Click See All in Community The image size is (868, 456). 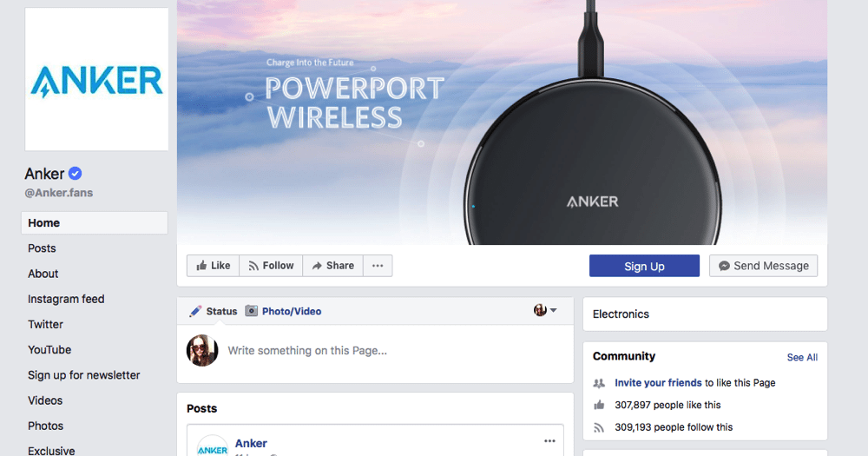coord(802,357)
